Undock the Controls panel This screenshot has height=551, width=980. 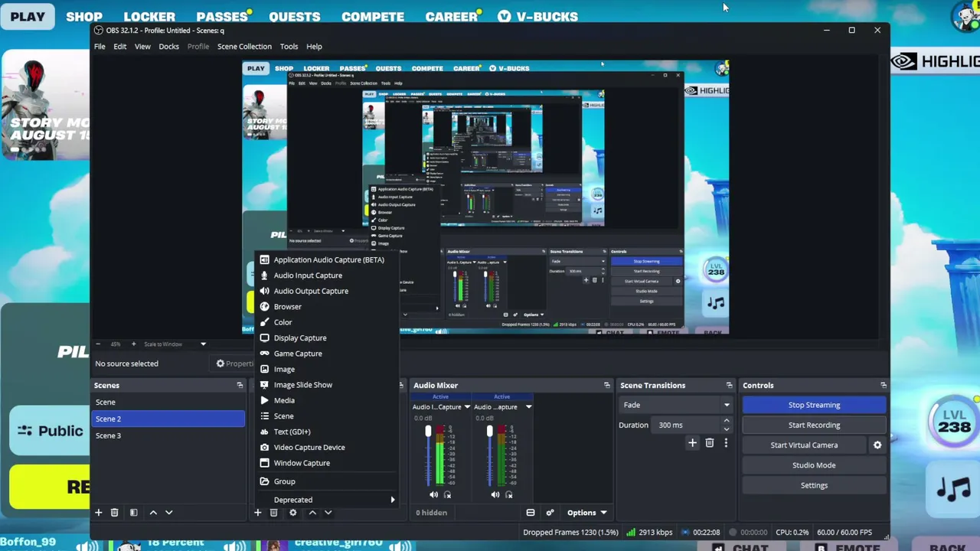click(x=884, y=386)
